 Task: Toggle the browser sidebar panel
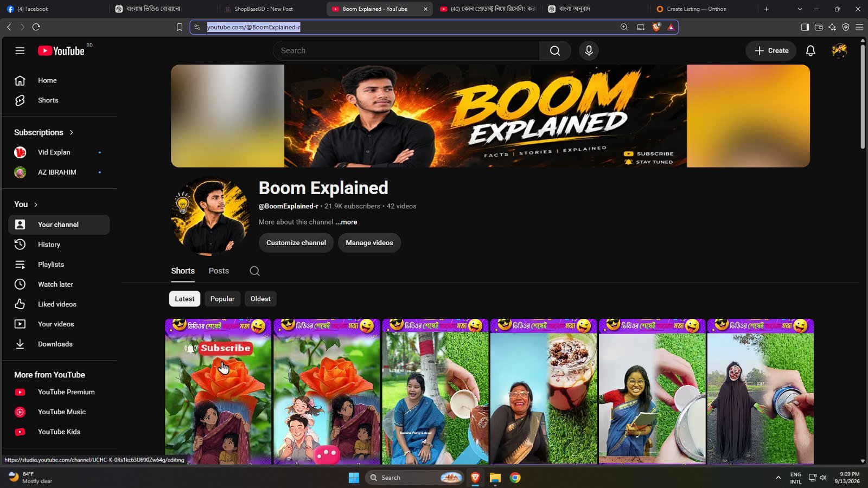click(805, 27)
